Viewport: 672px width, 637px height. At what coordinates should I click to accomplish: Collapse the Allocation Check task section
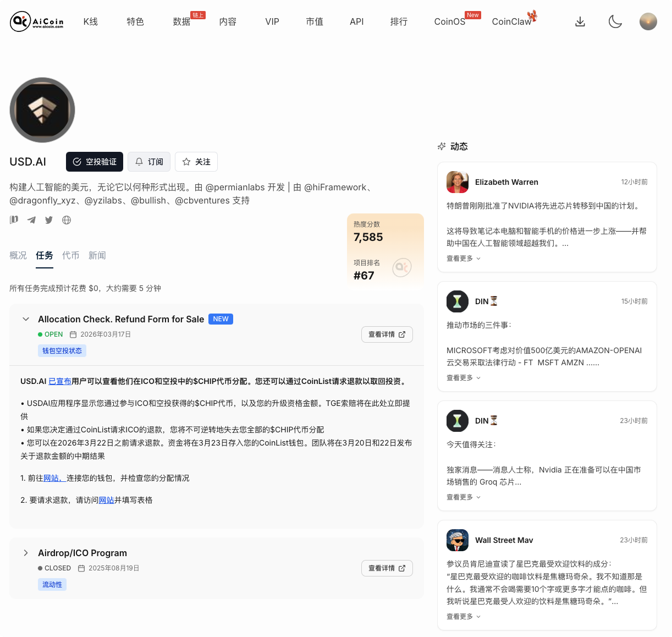[25, 319]
